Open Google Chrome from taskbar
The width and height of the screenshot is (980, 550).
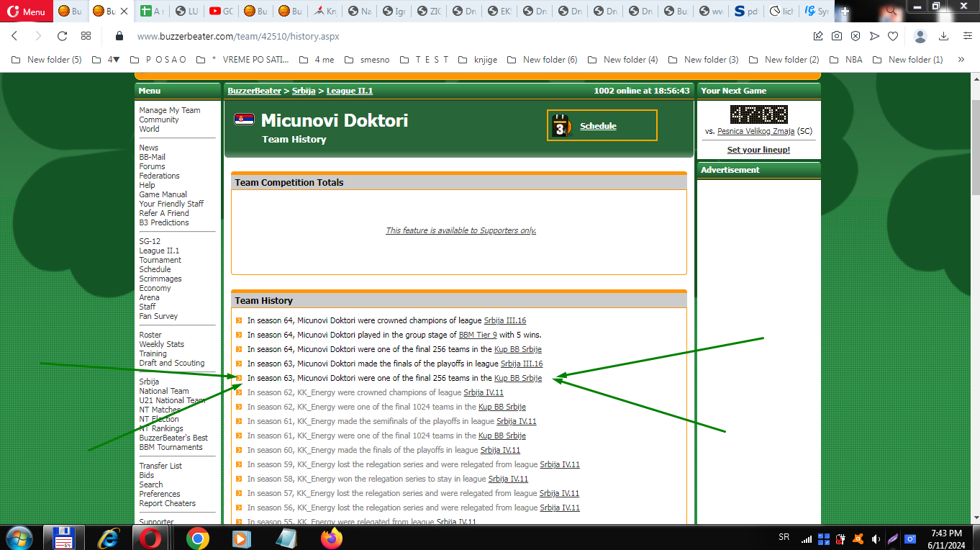point(198,538)
